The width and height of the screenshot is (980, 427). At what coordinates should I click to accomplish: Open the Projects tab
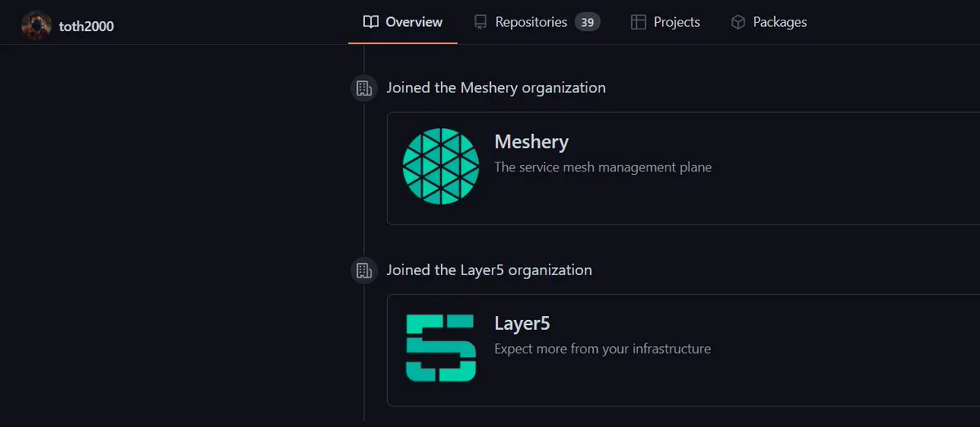point(666,22)
